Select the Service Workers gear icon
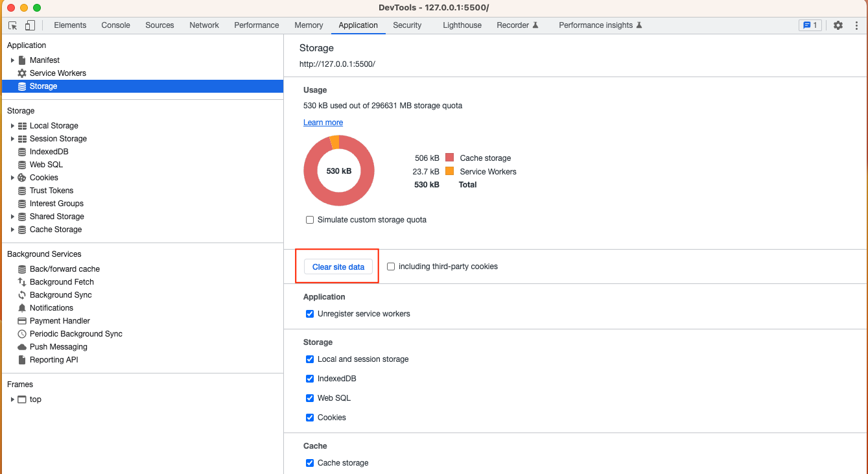The image size is (868, 474). [x=22, y=73]
